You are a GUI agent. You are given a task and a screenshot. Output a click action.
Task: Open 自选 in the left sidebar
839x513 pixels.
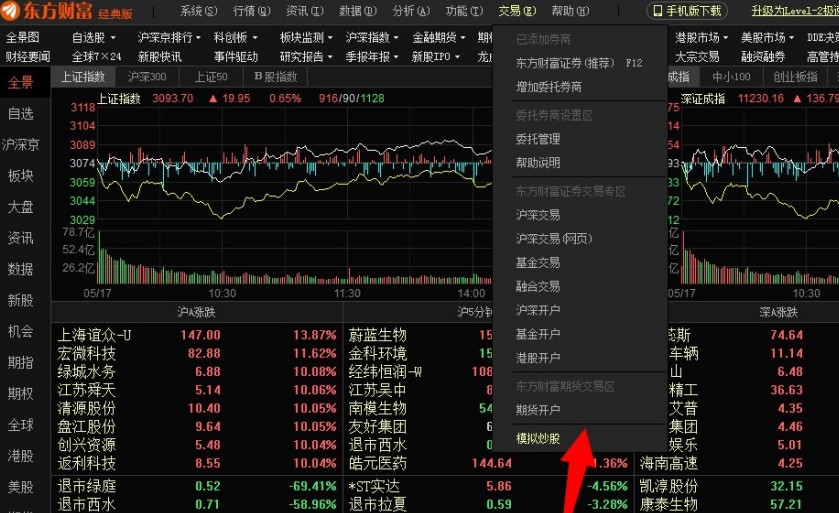pyautogui.click(x=21, y=114)
